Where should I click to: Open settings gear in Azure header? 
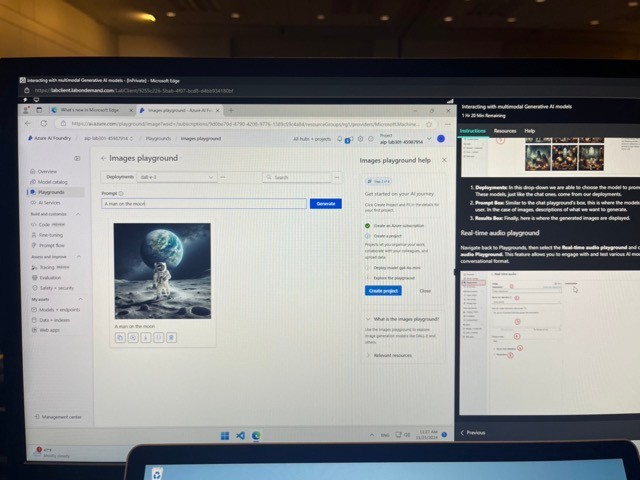point(360,139)
